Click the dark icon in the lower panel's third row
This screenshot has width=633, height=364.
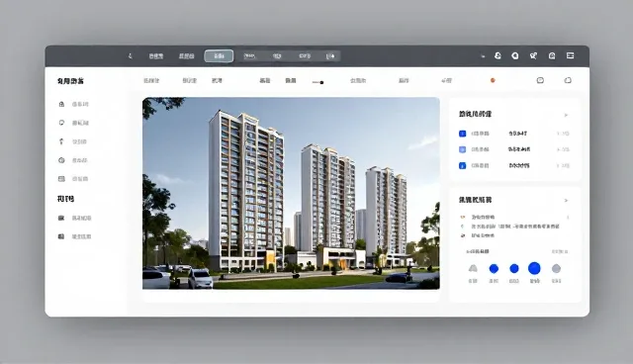[463, 235]
